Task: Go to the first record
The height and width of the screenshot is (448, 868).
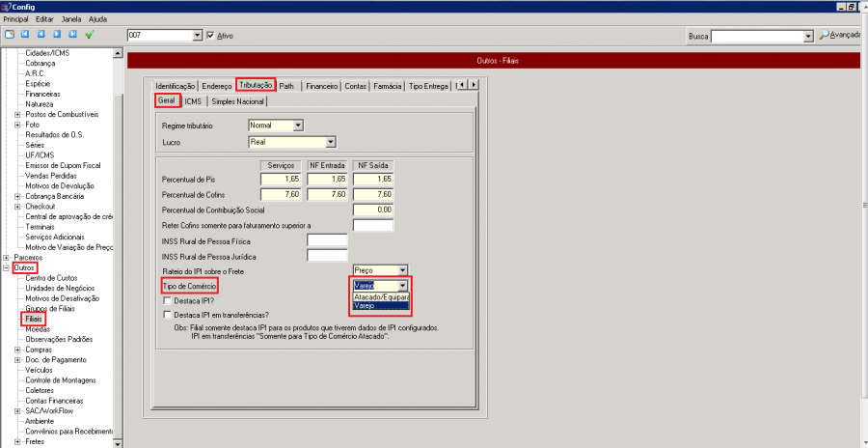Action: tap(25, 35)
